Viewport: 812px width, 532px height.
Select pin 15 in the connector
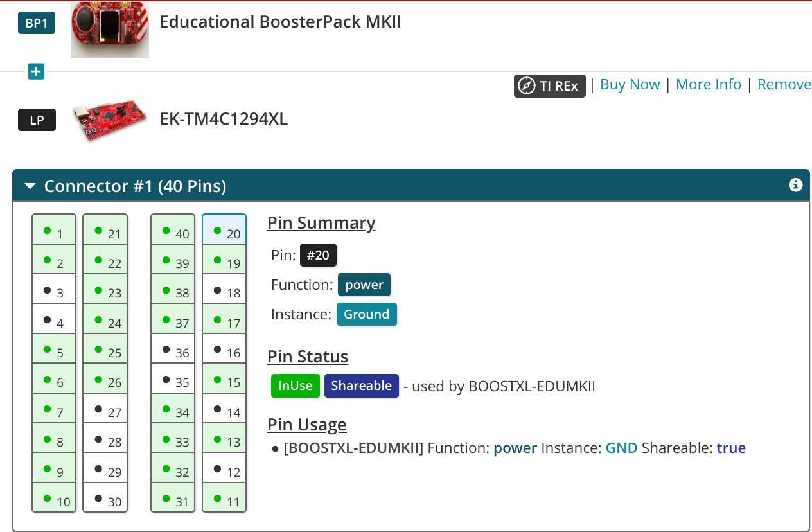224,378
